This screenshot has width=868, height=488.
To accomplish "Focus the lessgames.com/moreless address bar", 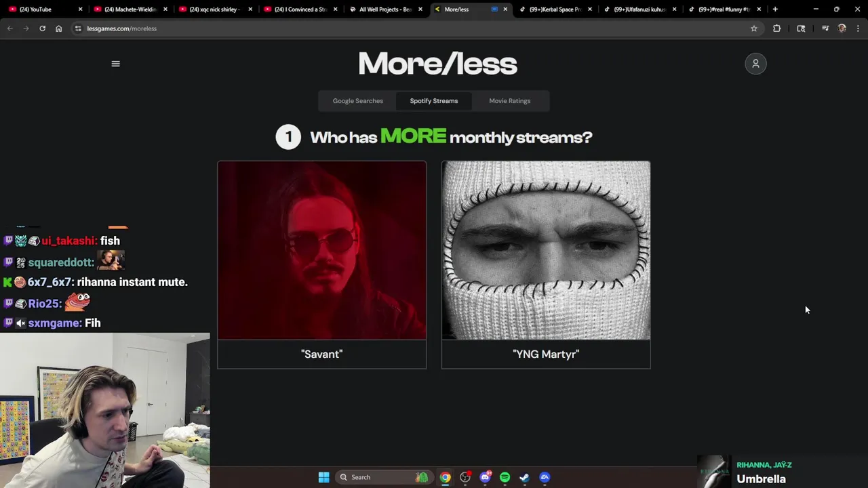I will pos(414,28).
